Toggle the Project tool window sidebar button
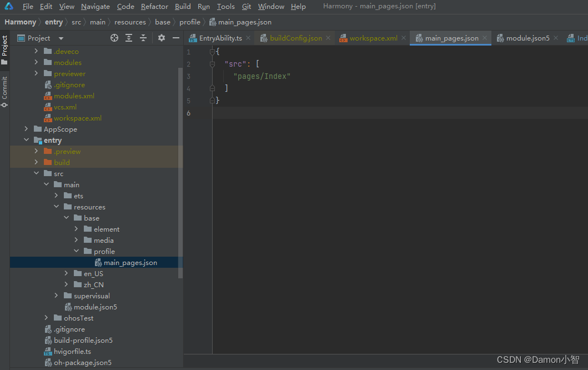Image resolution: width=588 pixels, height=370 pixels. click(4, 49)
